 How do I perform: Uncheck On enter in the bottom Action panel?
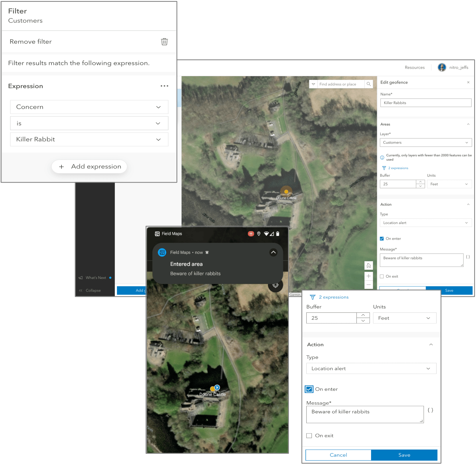pyautogui.click(x=309, y=389)
